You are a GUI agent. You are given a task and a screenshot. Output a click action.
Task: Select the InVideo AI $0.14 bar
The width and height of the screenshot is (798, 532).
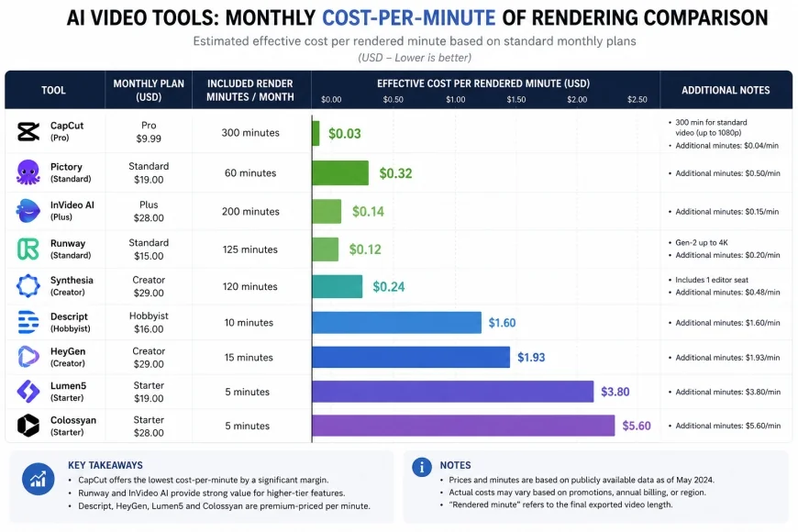click(x=327, y=211)
